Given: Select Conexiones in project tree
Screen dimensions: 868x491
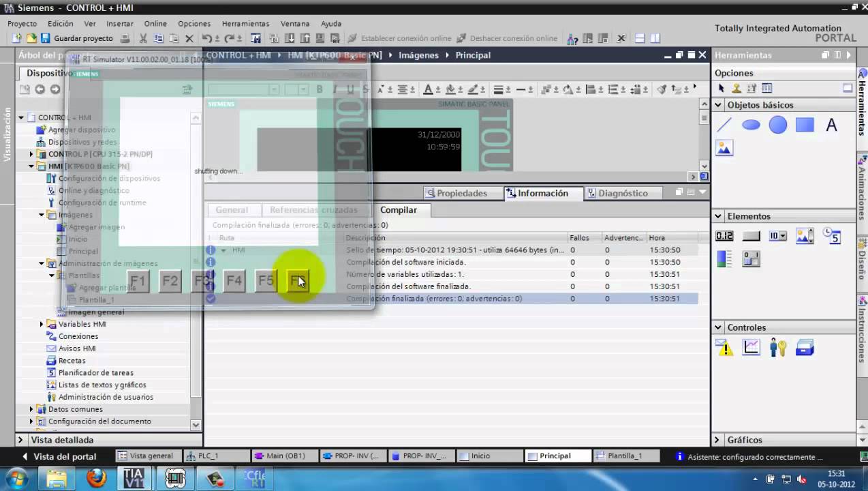Looking at the screenshot, I should coord(78,336).
